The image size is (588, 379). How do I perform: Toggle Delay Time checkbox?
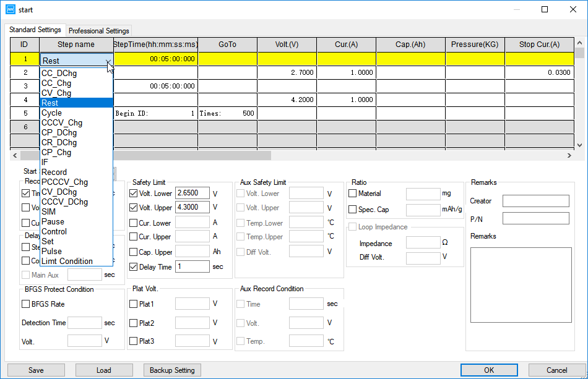(133, 266)
